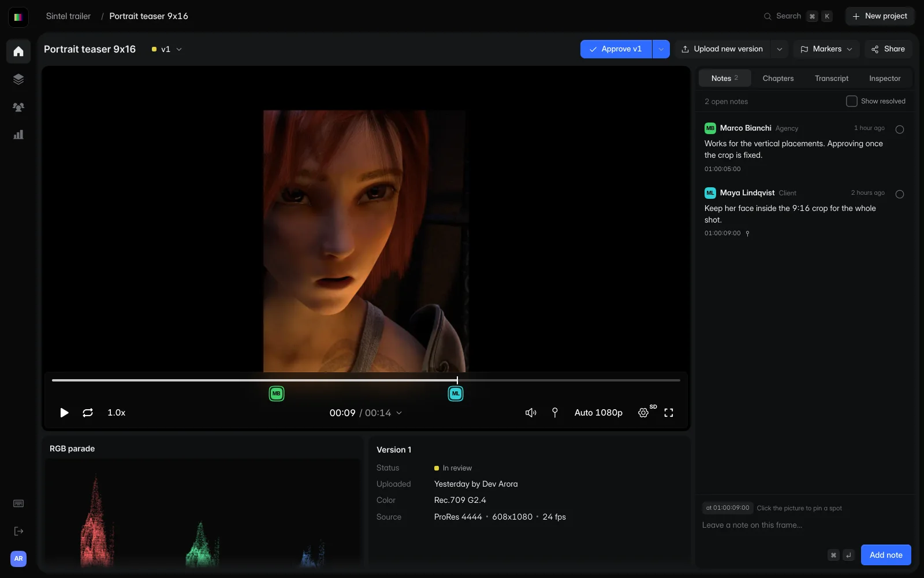Focus the Leave a note input
The width and height of the screenshot is (924, 578).
804,525
